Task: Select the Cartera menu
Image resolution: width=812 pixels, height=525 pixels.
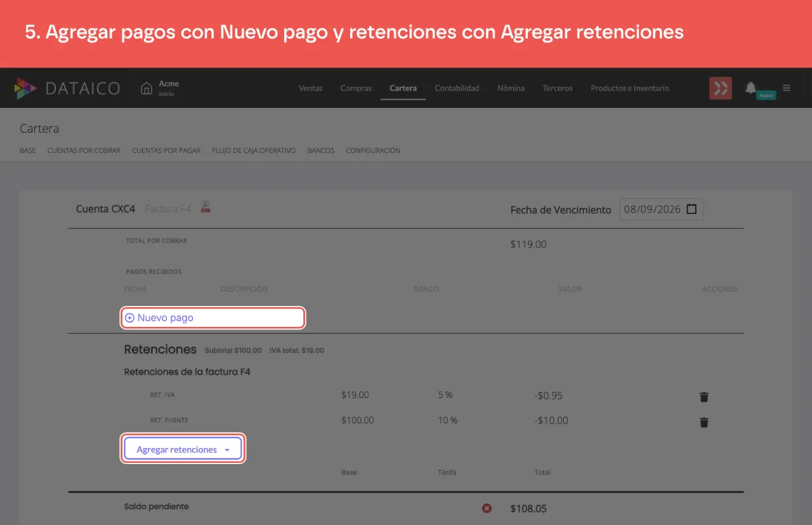Action: pyautogui.click(x=403, y=88)
